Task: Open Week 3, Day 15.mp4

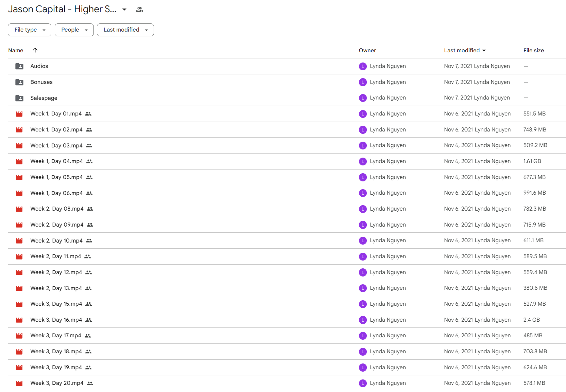Action: click(x=56, y=304)
